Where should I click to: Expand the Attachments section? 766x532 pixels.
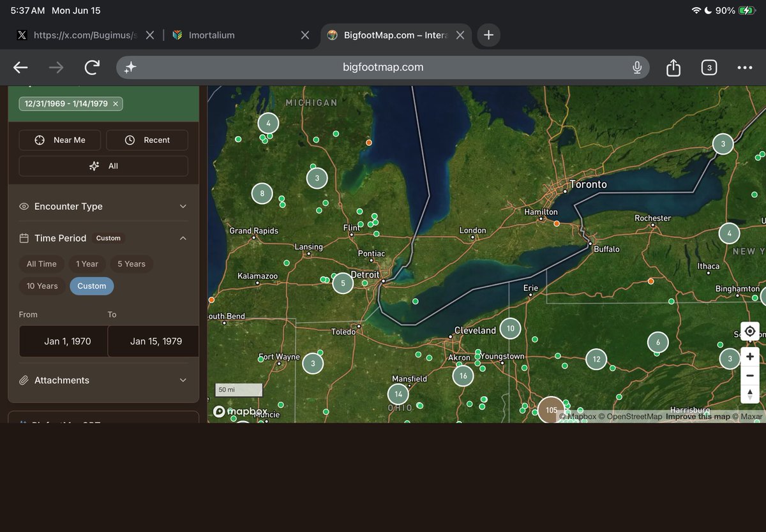pos(103,380)
